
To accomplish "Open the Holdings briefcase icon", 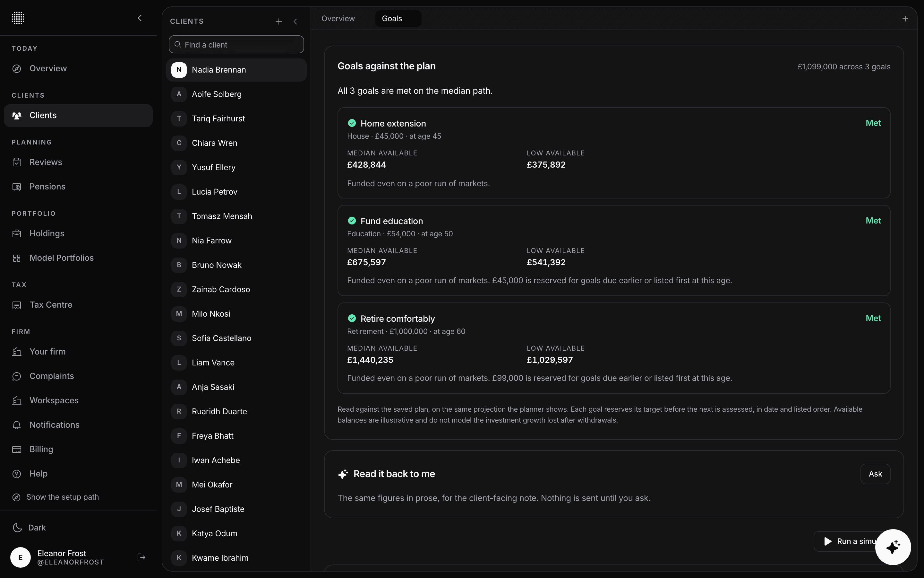I will point(16,233).
